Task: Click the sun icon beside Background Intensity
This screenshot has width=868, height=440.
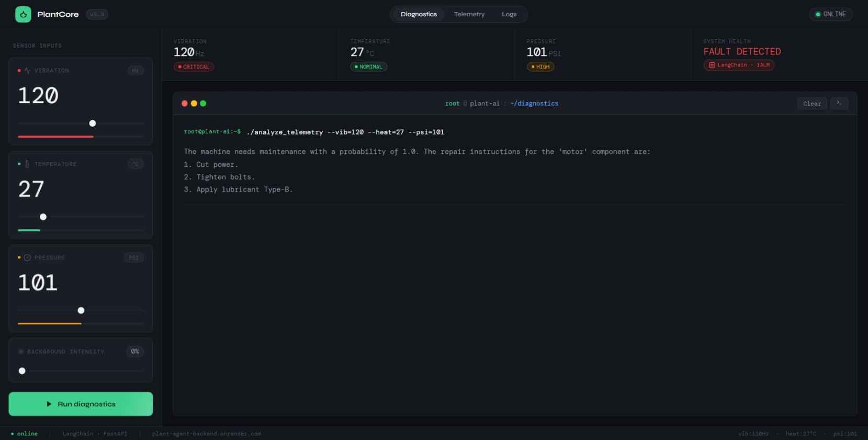Action: click(21, 352)
